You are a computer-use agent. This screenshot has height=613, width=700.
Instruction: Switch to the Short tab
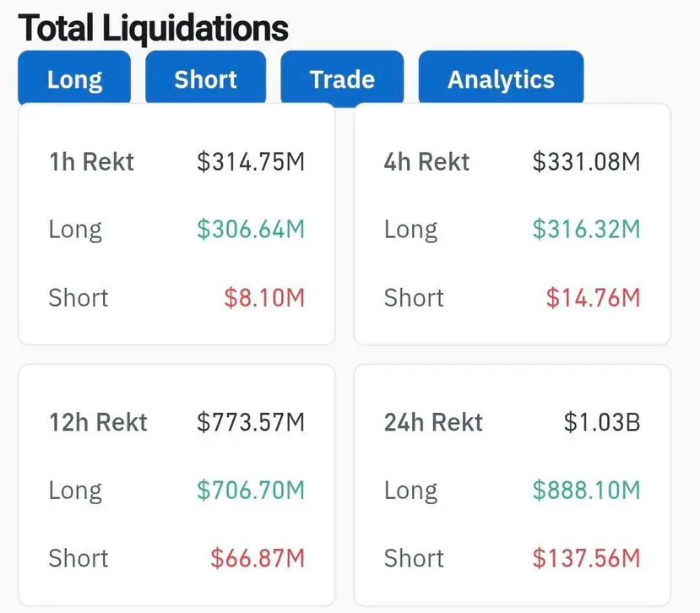(205, 79)
